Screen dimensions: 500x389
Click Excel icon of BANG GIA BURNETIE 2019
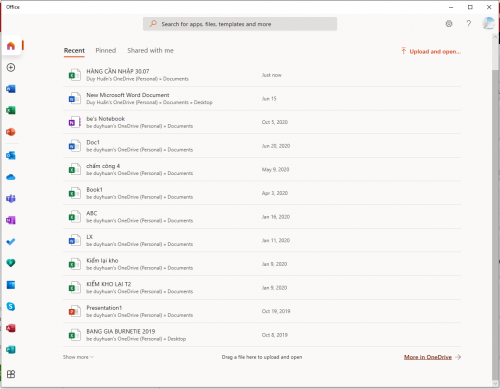[x=74, y=335]
